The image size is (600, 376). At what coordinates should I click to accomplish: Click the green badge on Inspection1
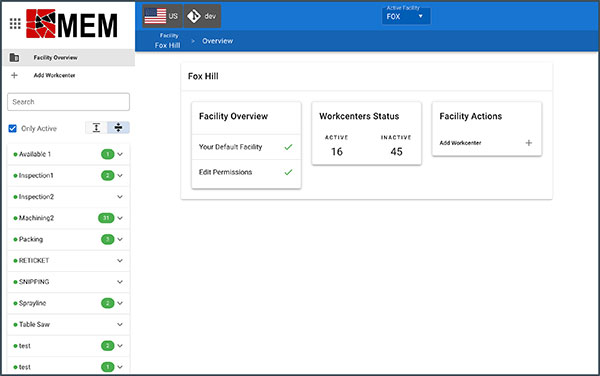tap(108, 176)
